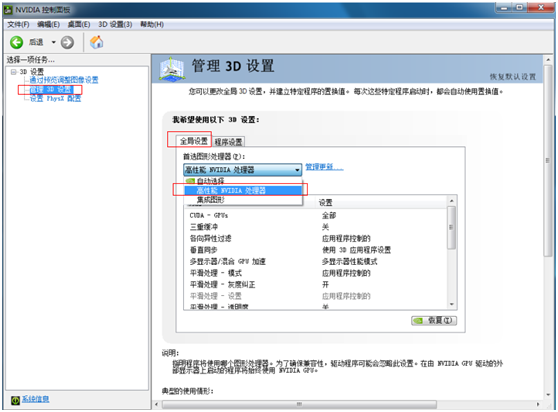The image size is (558, 412).
Task: Click the horizontal scrollbar thumb
Action: click(x=299, y=404)
